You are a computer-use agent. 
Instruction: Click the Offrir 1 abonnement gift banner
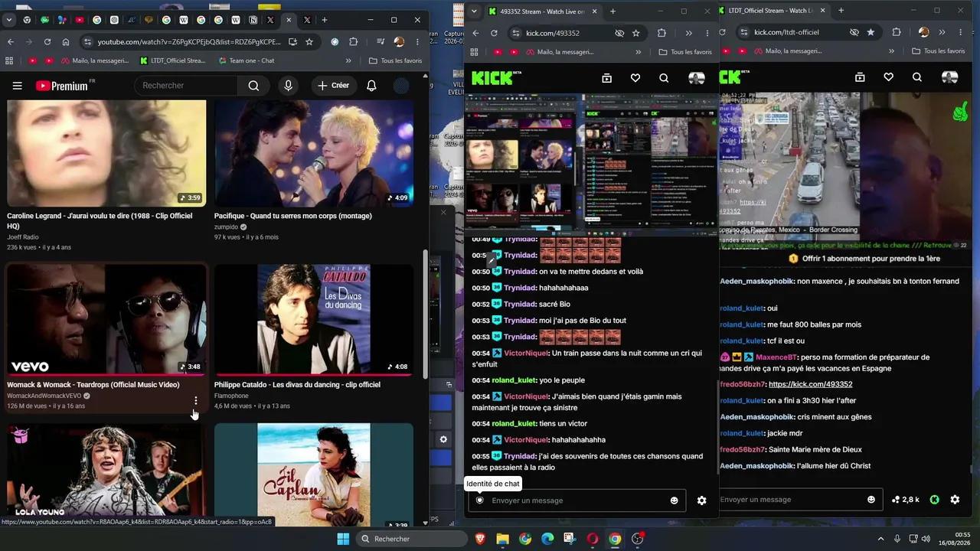(864, 259)
